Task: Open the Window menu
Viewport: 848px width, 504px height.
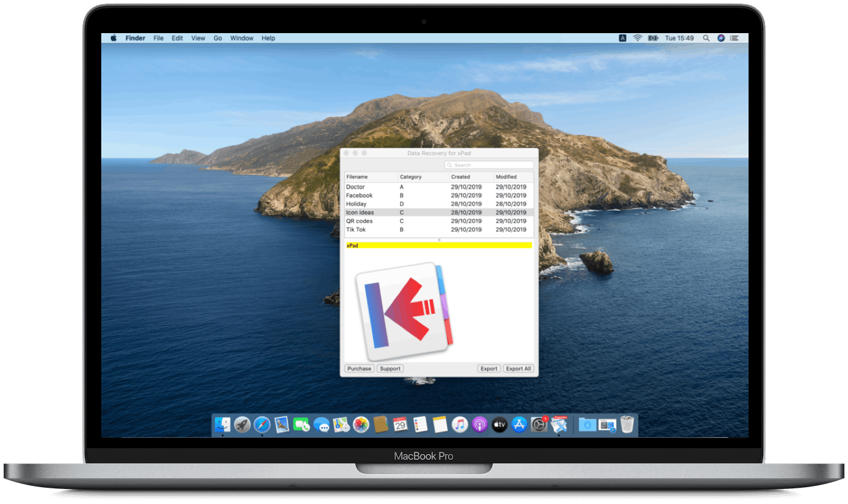Action: coord(242,38)
